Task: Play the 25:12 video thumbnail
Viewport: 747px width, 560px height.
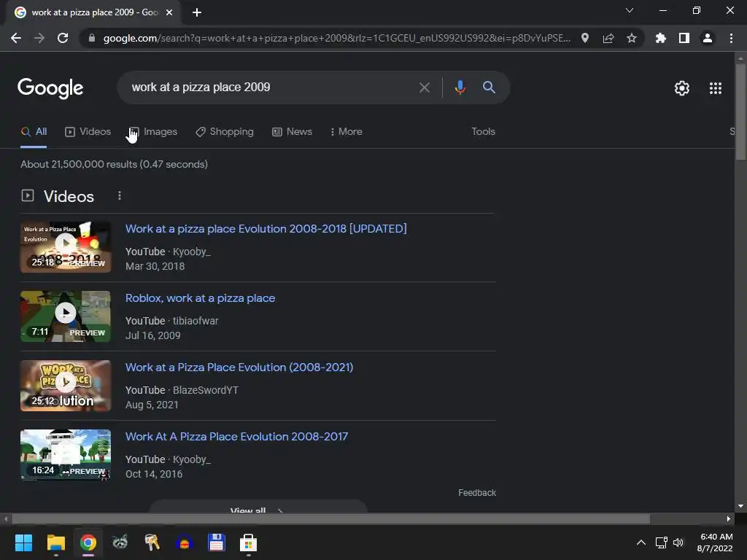Action: pyautogui.click(x=66, y=386)
